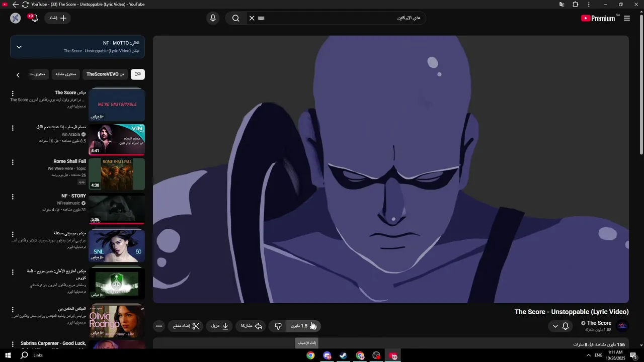
Task: Open options for the Al-Ahli mix
Action: pyautogui.click(x=13, y=272)
